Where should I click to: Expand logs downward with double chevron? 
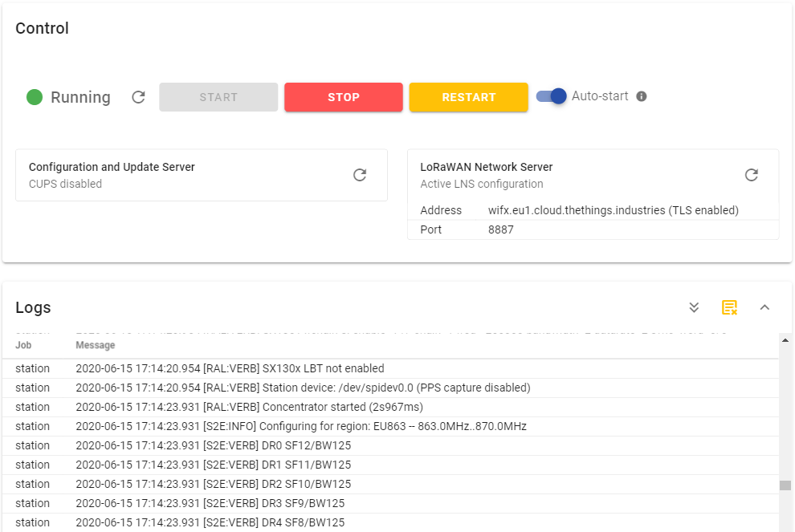(x=694, y=307)
